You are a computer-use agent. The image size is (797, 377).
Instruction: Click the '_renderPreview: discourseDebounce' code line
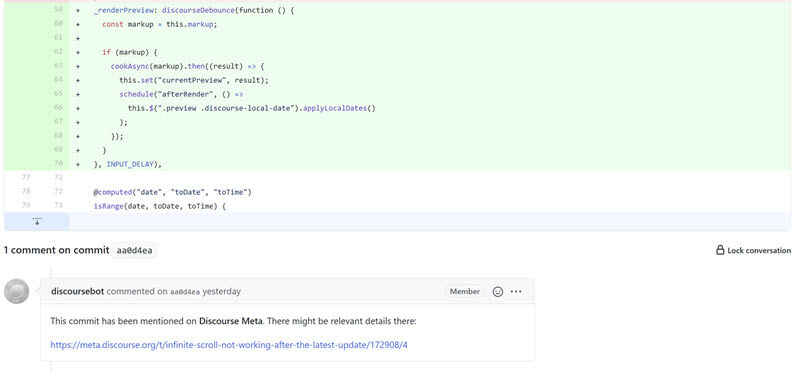[x=194, y=10]
